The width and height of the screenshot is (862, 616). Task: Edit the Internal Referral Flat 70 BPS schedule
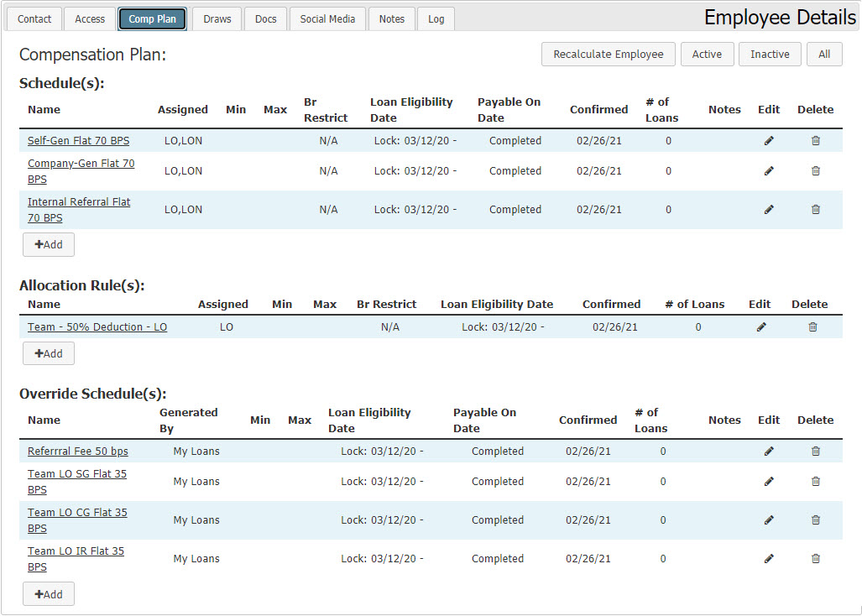tap(769, 209)
